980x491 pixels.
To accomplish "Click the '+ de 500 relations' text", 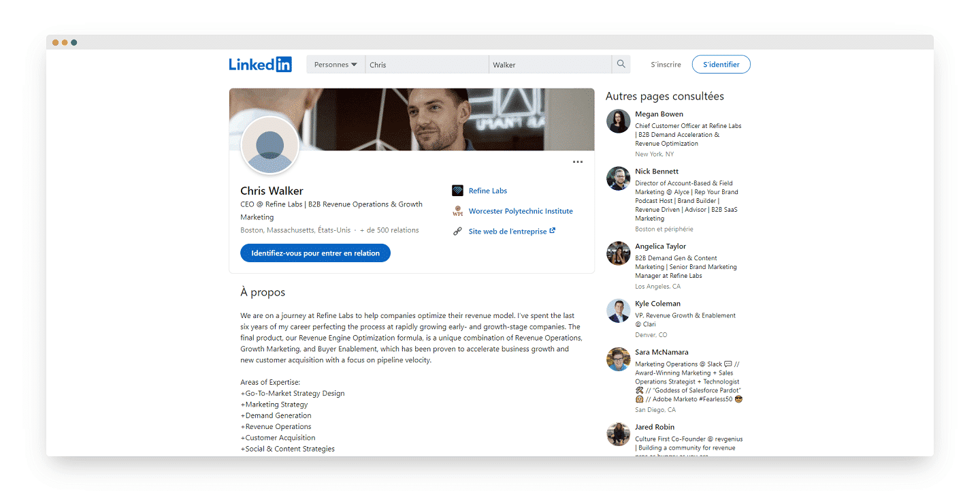I will tap(389, 230).
